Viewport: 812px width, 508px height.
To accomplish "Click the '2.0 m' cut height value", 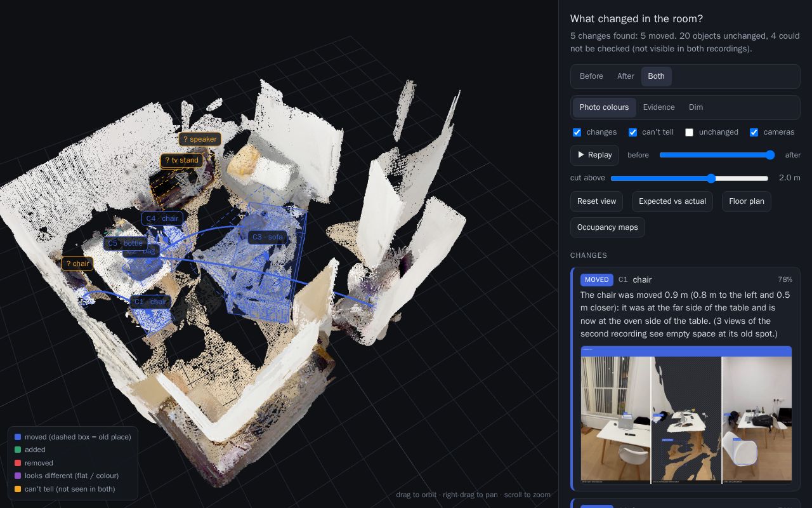I will tap(789, 178).
